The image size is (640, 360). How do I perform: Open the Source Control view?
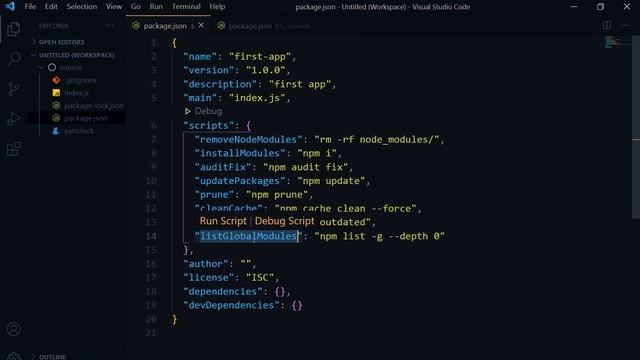13,89
